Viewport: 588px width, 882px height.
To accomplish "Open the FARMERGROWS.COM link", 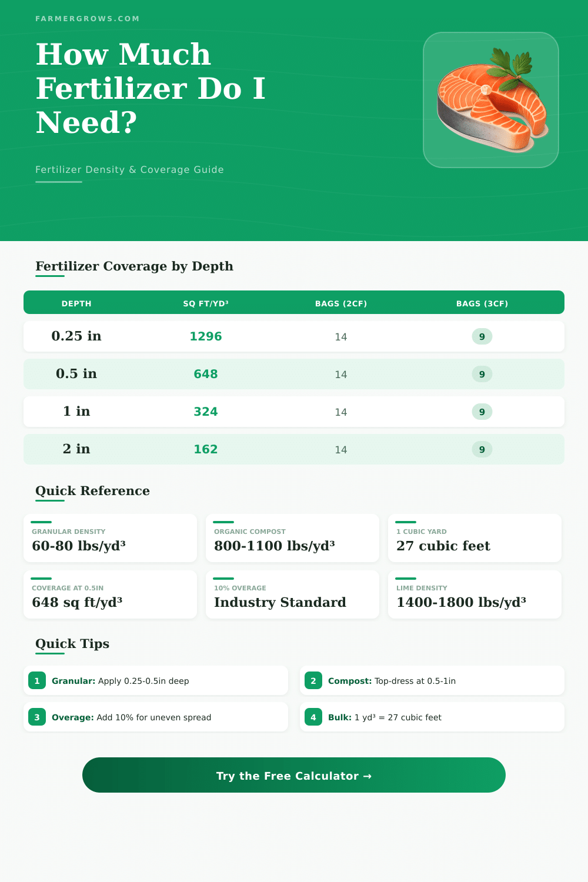I will coord(87,18).
